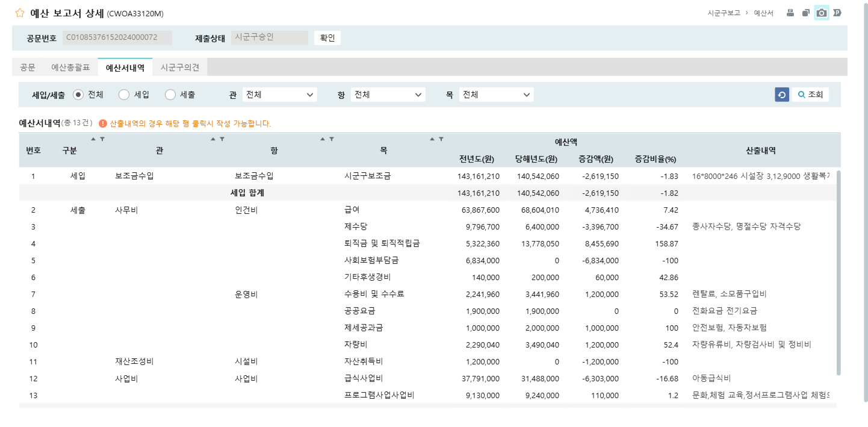This screenshot has height=427, width=868.
Task: Select the 세입 radio option
Action: (x=124, y=95)
